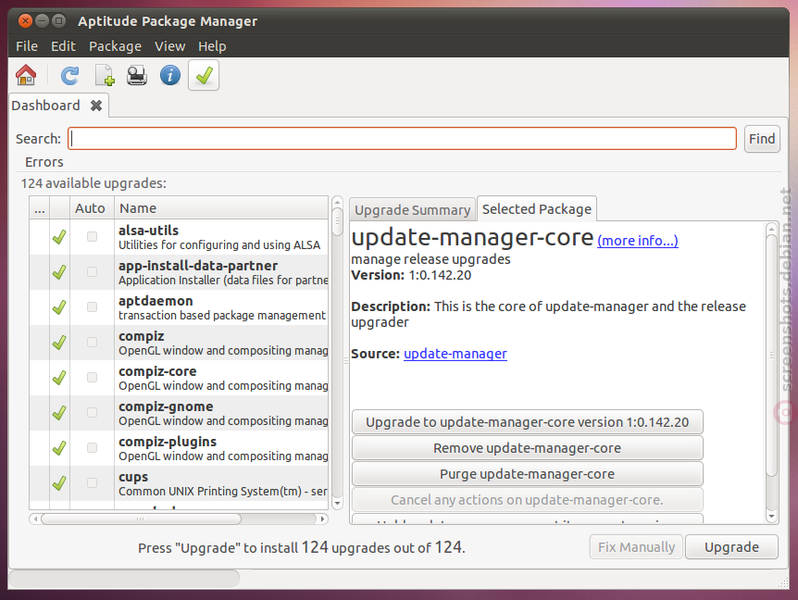Click the "124 available upgrades:" label
798x600 pixels.
(x=94, y=183)
